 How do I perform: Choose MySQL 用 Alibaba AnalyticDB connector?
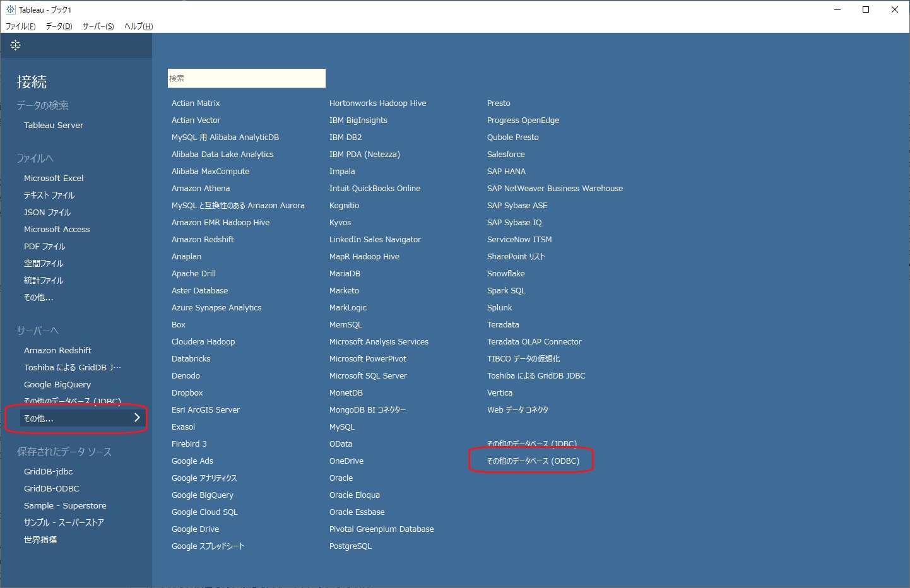tap(225, 138)
